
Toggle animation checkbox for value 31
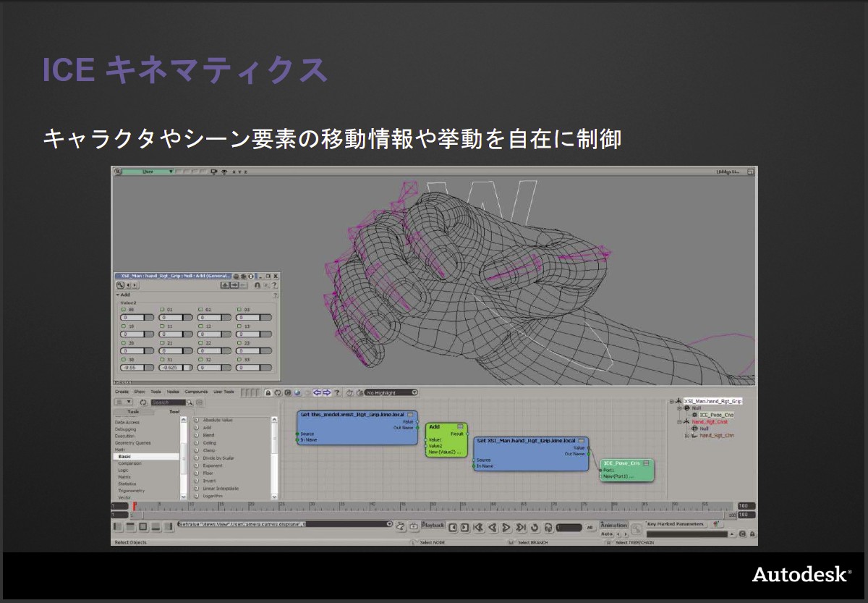162,359
